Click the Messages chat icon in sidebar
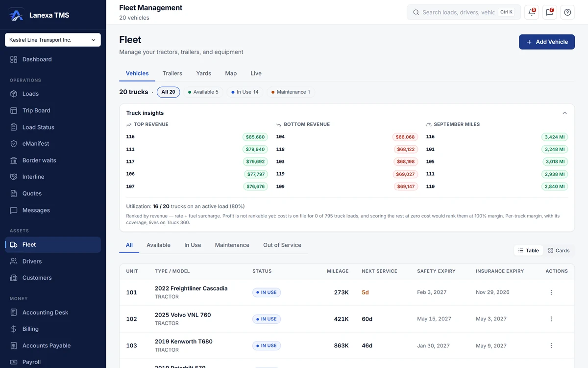588x368 pixels. (x=14, y=210)
